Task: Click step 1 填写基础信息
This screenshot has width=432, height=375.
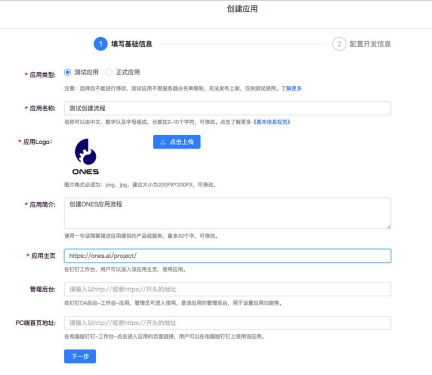Action: pos(123,44)
